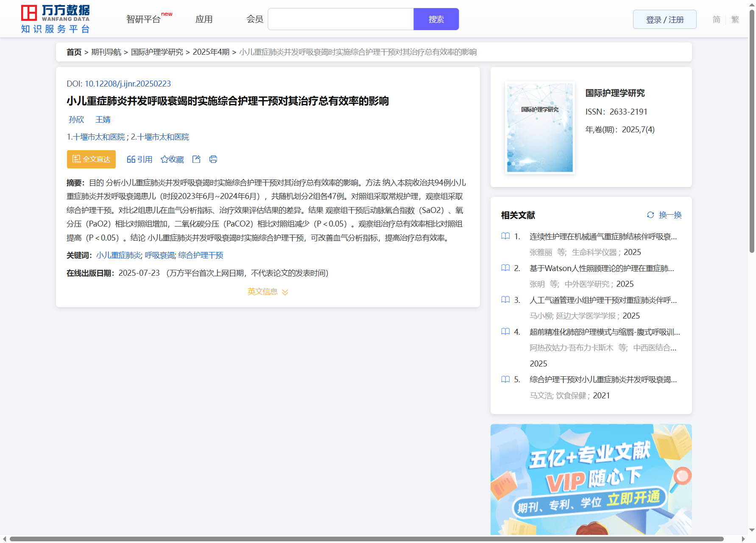Image resolution: width=756 pixels, height=543 pixels.
Task: Click the 全文直达 full text button
Action: pyautogui.click(x=91, y=159)
